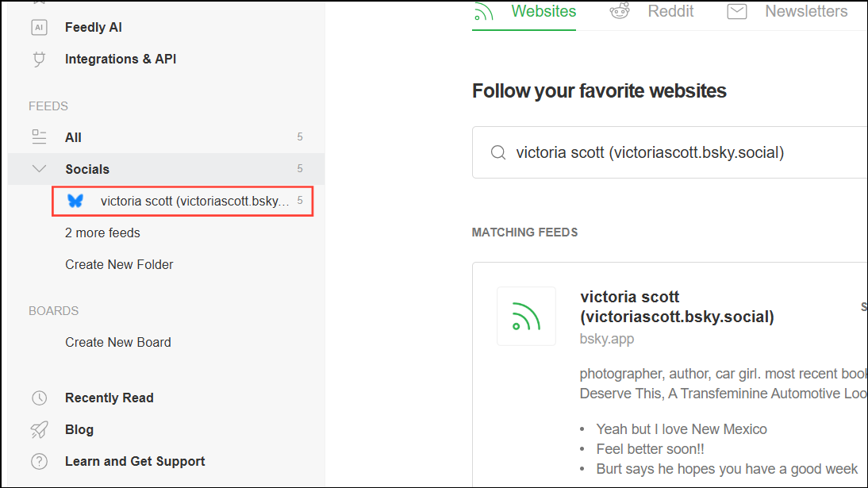The image size is (868, 488).
Task: Click the bsky.app source text
Action: click(607, 339)
